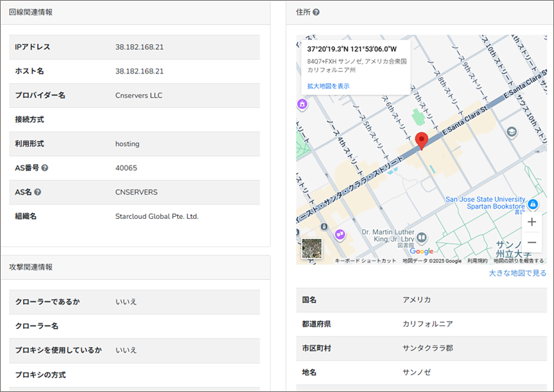Click the red location pin on map
Screen dimensions: 554x392
point(421,141)
